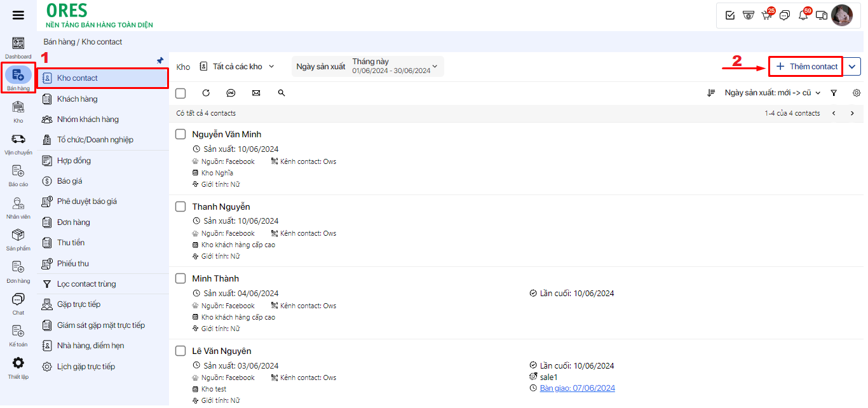The height and width of the screenshot is (408, 868).
Task: Click the Thêm contact button
Action: point(806,66)
